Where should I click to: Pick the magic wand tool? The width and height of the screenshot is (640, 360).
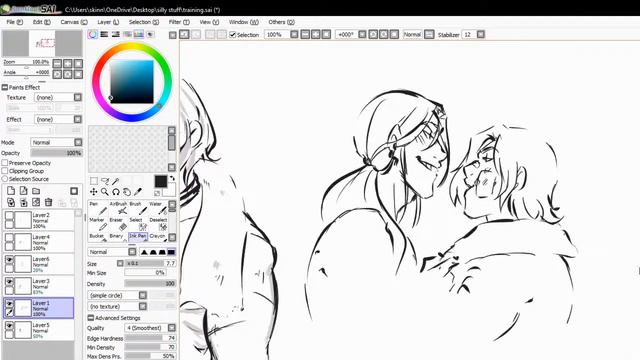tap(116, 181)
